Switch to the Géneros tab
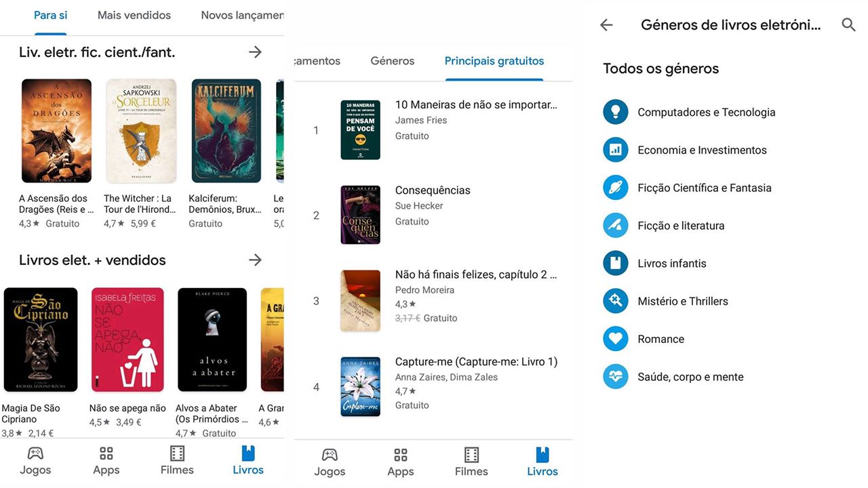This screenshot has height=488, width=868. pyautogui.click(x=393, y=61)
